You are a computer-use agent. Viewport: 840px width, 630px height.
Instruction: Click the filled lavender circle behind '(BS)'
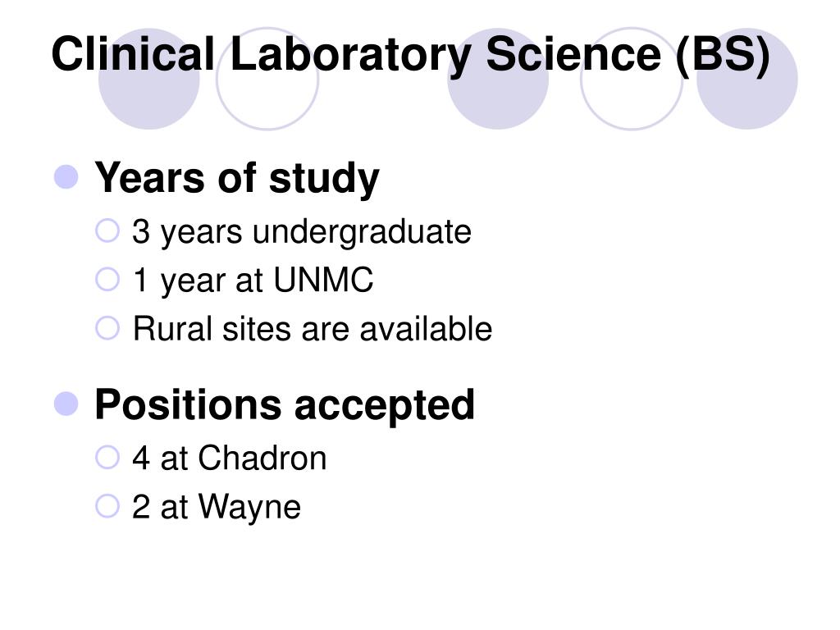point(746,79)
